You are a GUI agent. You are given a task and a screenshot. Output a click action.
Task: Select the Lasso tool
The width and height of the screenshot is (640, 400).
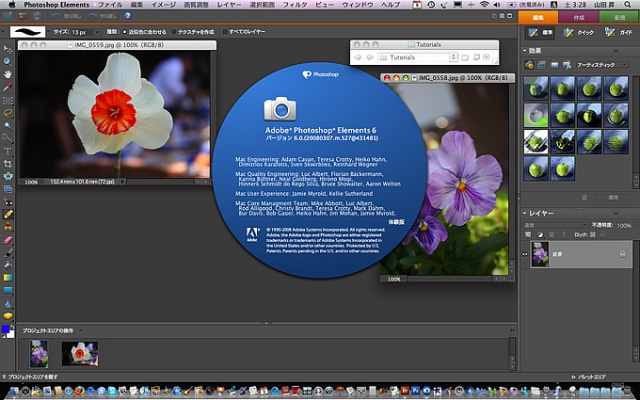pyautogui.click(x=8, y=113)
